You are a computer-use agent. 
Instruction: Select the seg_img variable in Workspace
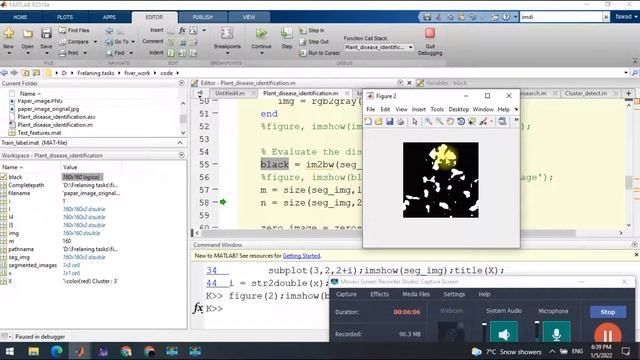click(19, 257)
